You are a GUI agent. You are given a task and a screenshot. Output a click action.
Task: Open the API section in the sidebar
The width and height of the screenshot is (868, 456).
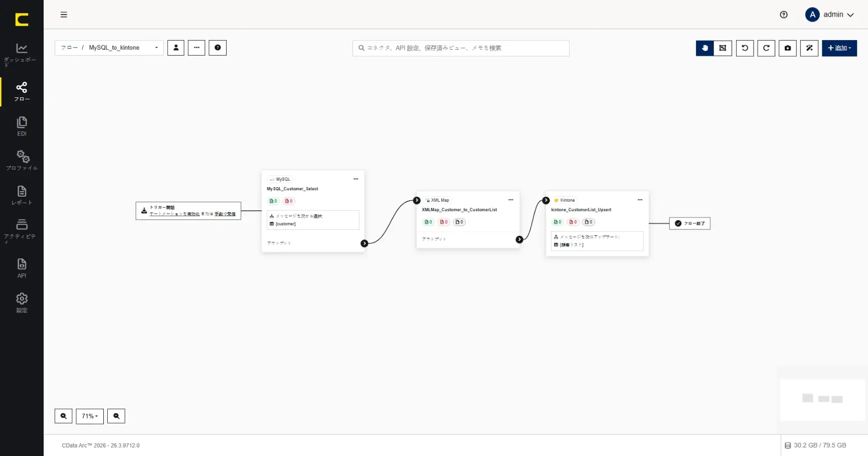coord(22,268)
